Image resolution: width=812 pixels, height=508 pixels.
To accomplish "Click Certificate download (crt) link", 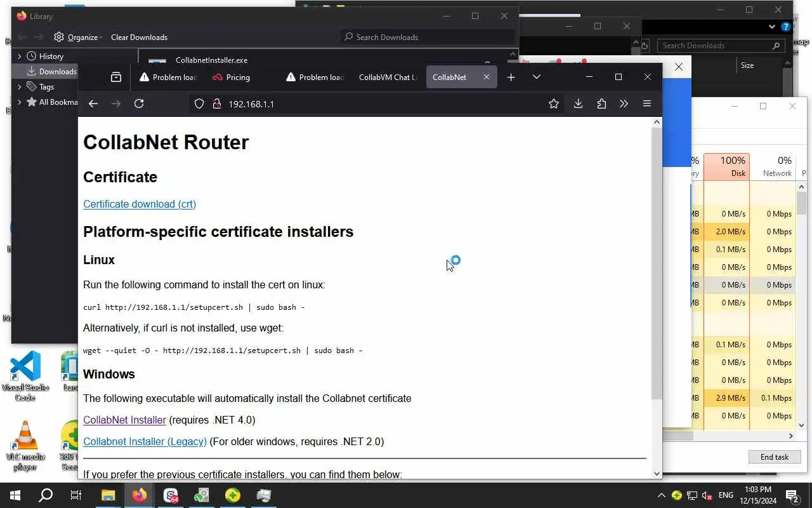I will point(140,204).
